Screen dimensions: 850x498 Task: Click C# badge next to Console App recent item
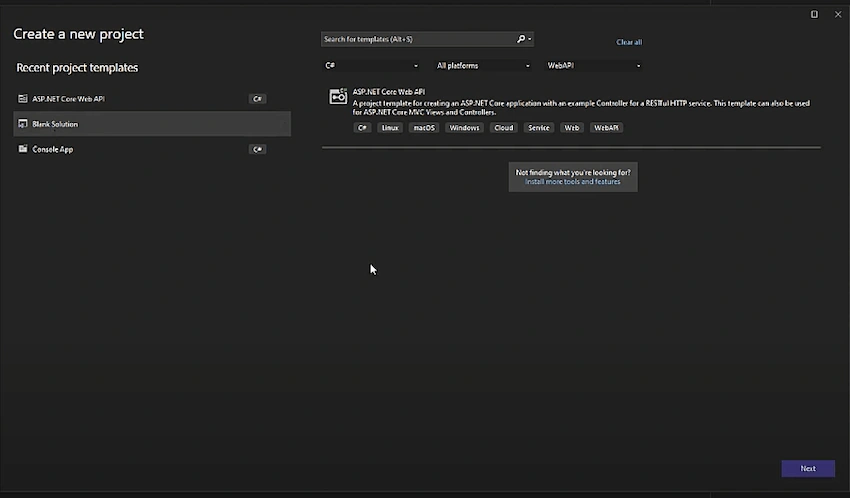(x=257, y=149)
